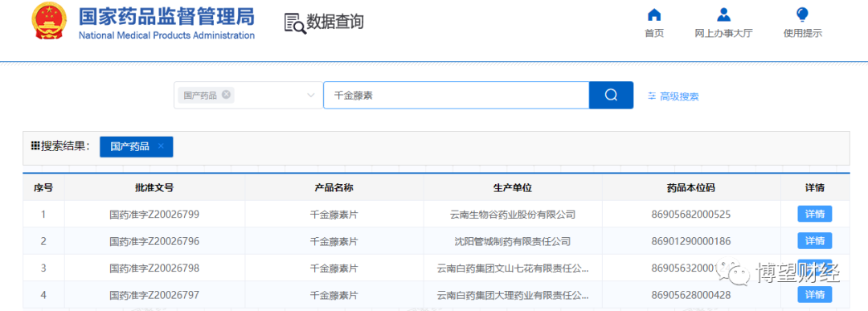Click the 数据查询 heading text
Image resolution: width=868 pixels, height=311 pixels.
[x=335, y=22]
